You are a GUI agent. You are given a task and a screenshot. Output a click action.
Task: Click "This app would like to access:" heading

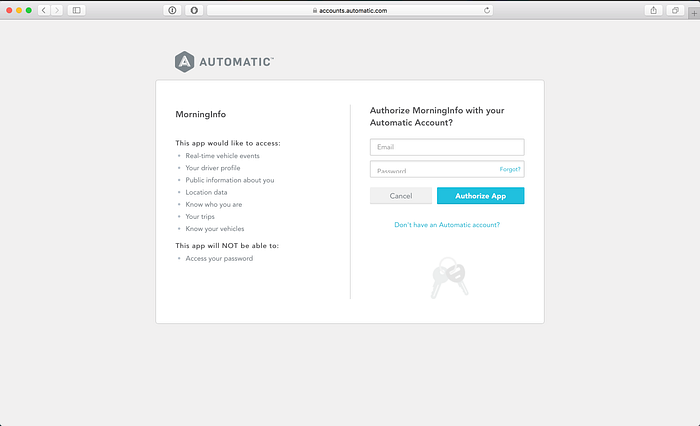click(228, 143)
